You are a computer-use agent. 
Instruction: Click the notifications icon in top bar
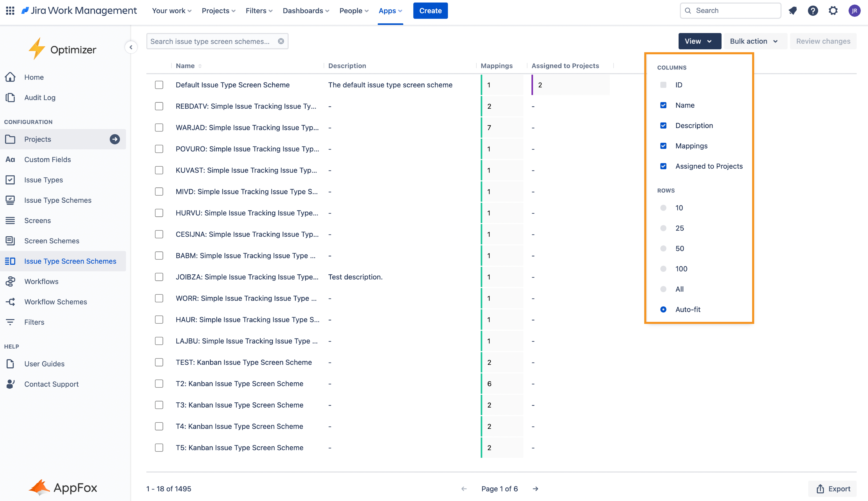coord(793,11)
